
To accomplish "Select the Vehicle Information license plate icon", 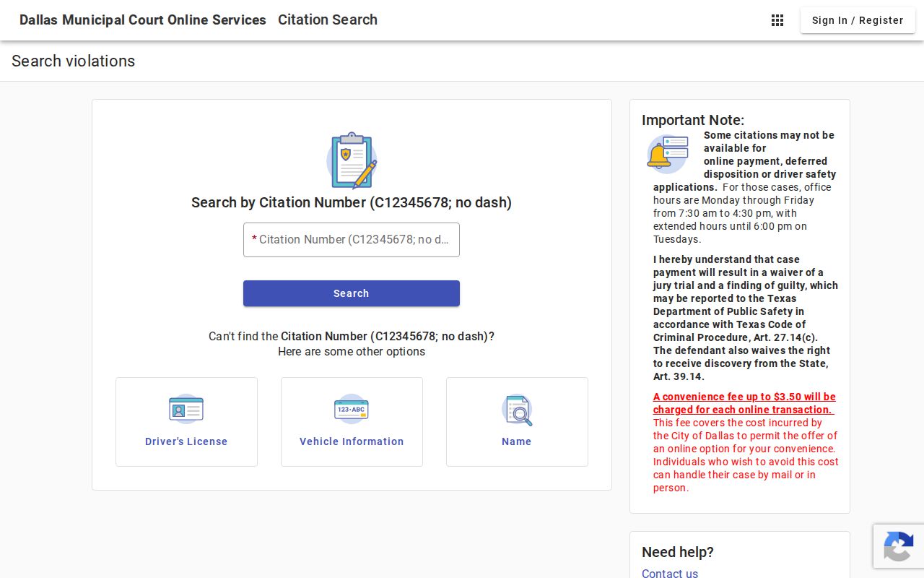I will (x=352, y=409).
